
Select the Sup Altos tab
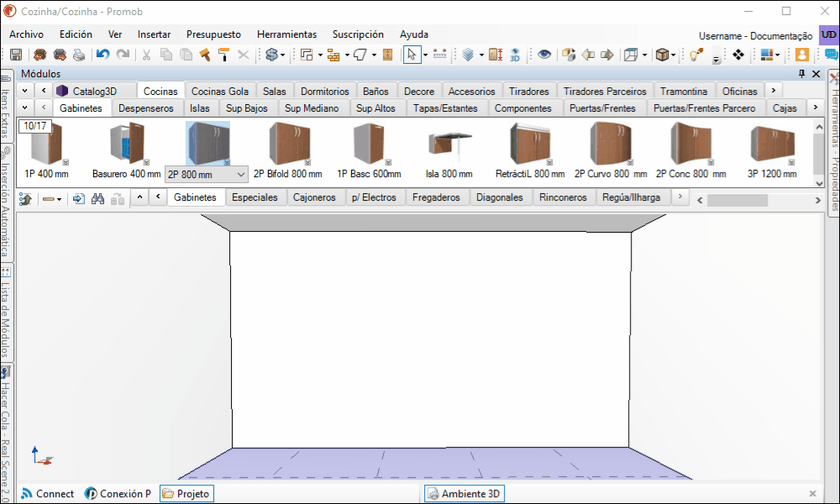pos(375,108)
